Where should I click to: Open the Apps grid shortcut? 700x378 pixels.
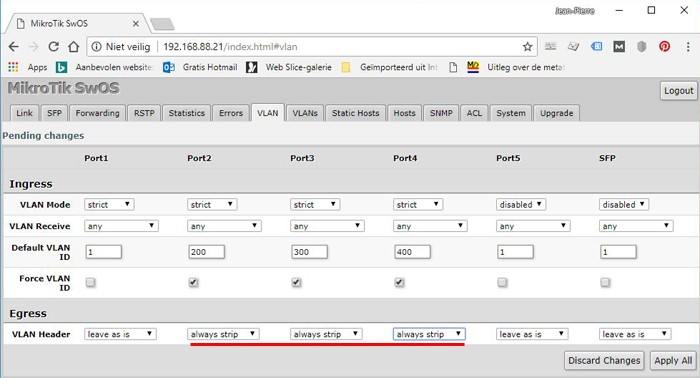28,67
